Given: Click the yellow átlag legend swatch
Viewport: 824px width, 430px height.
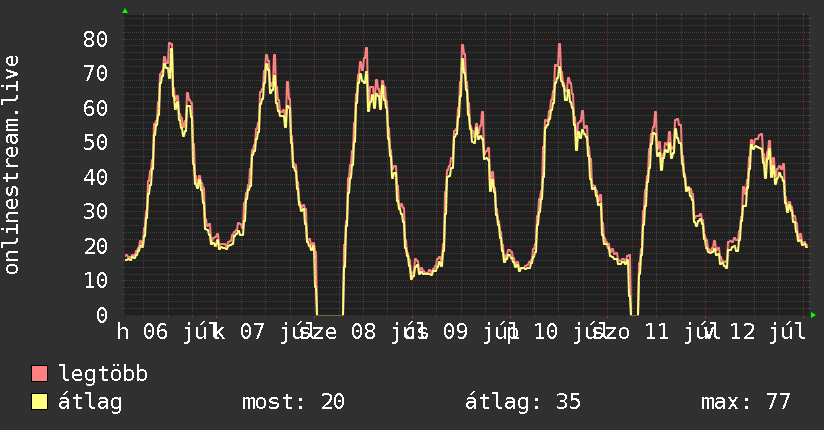Looking at the screenshot, I should coord(39,401).
